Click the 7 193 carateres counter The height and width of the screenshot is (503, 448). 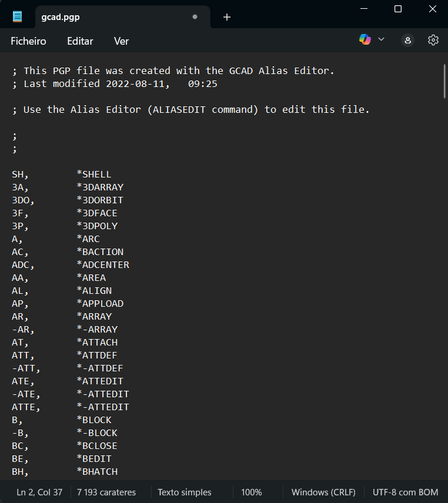(106, 492)
